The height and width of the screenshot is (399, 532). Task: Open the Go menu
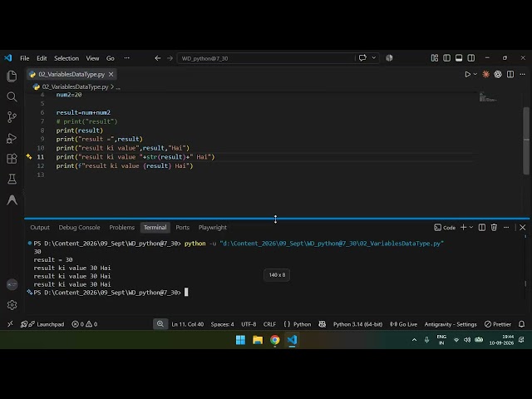[111, 58]
